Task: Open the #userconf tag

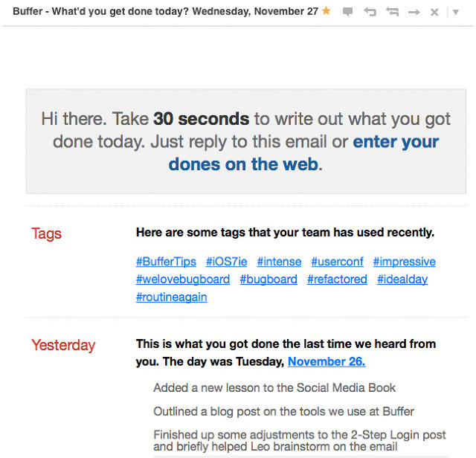Action: [337, 262]
